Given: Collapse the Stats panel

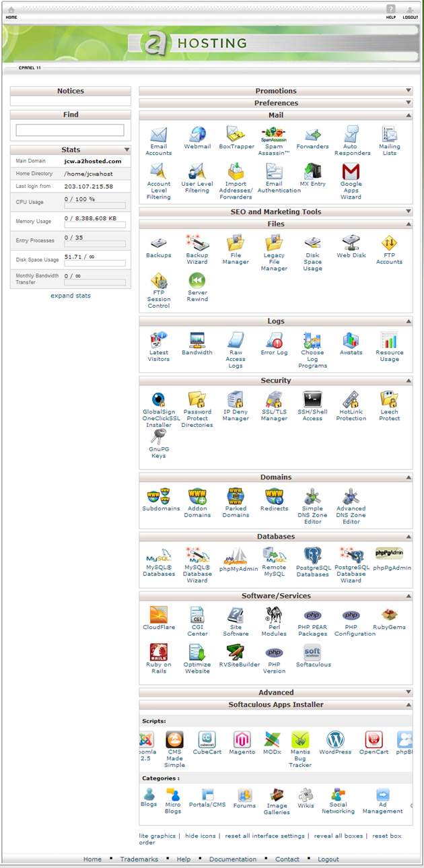Looking at the screenshot, I should (127, 149).
